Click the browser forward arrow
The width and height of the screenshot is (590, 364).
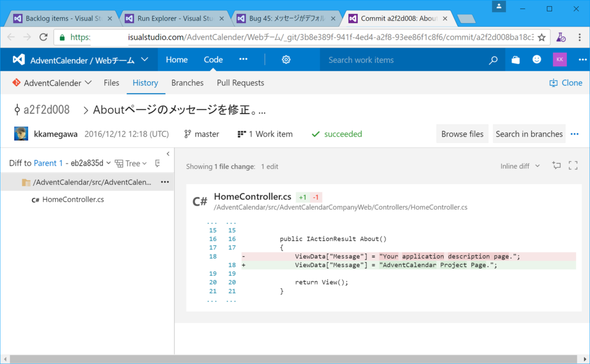[27, 37]
